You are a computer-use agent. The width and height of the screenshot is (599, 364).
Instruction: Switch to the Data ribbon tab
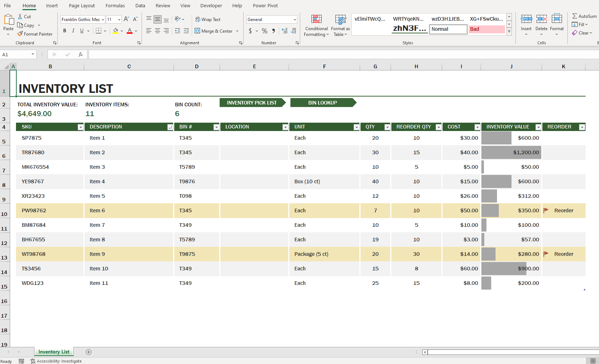(x=140, y=5)
